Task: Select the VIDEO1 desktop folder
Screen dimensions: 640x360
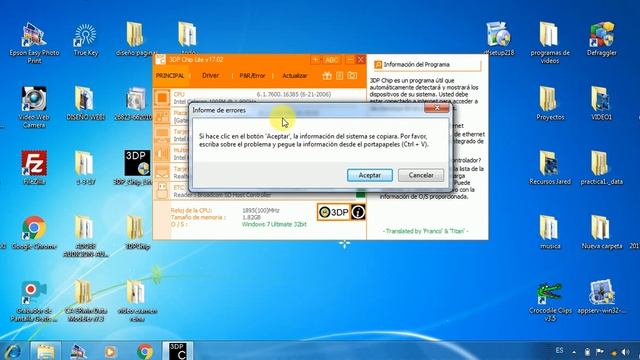Action: 601,104
